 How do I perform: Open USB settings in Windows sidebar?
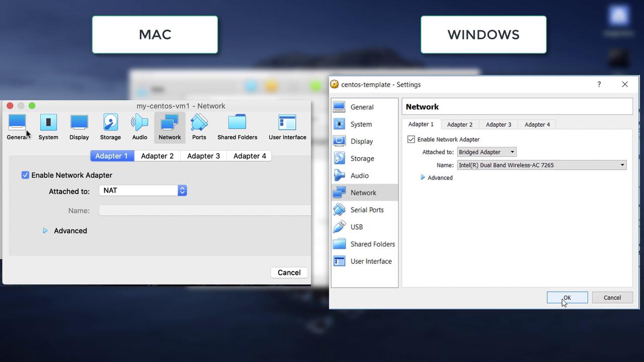click(356, 227)
